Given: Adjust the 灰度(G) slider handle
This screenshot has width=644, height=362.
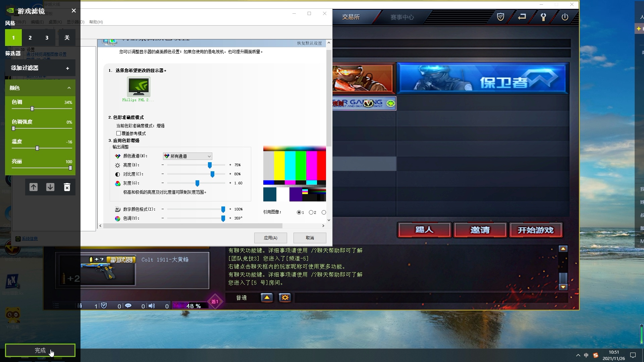Looking at the screenshot, I should [x=197, y=183].
